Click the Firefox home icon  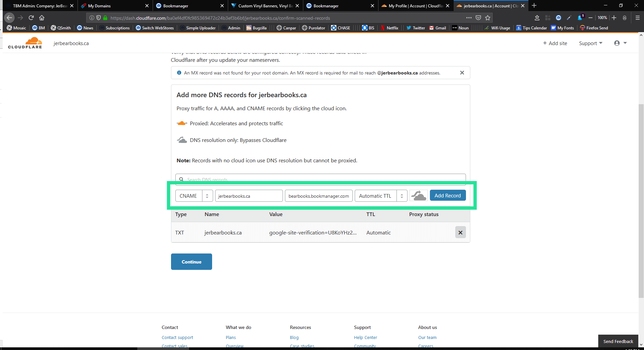tap(42, 18)
